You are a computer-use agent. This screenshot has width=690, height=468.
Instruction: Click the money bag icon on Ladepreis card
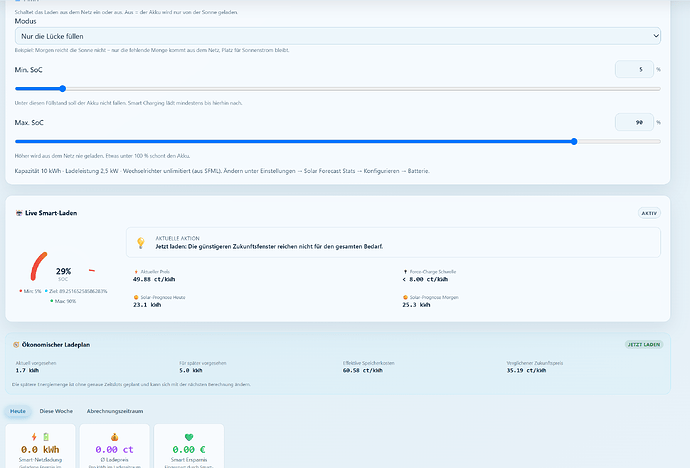pyautogui.click(x=114, y=437)
